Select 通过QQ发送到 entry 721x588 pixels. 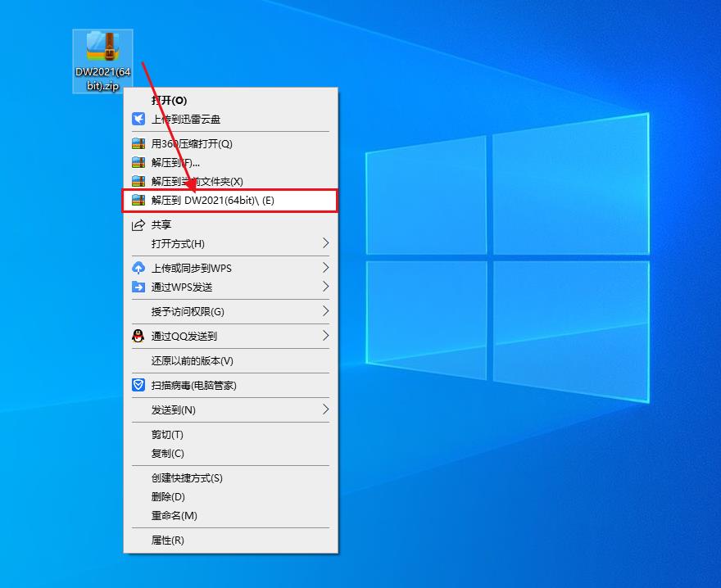[x=231, y=336]
